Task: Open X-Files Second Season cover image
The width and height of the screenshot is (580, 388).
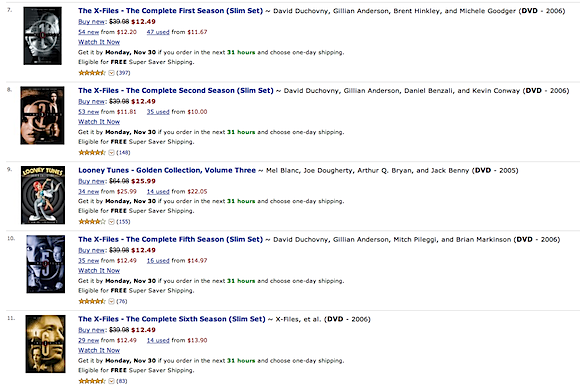Action: coord(42,115)
